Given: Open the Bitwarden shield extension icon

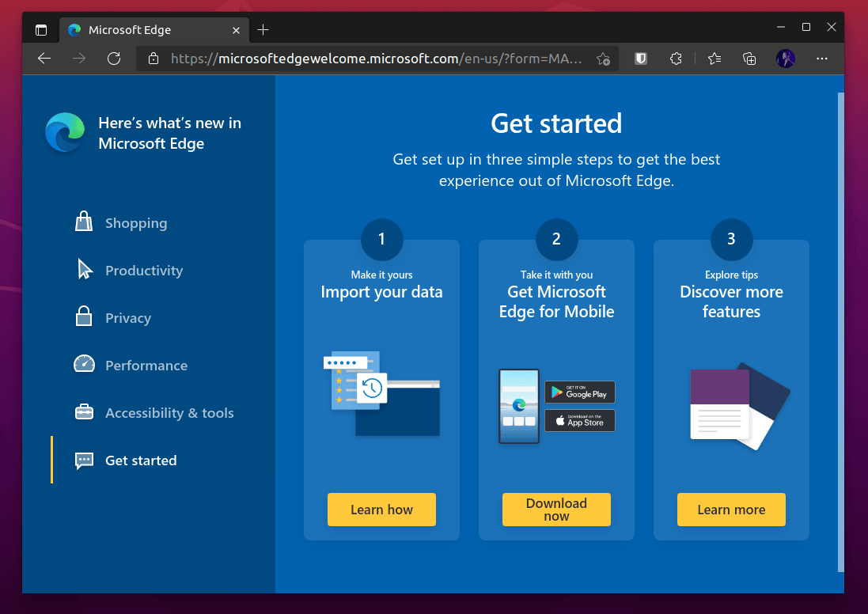Looking at the screenshot, I should [x=641, y=59].
